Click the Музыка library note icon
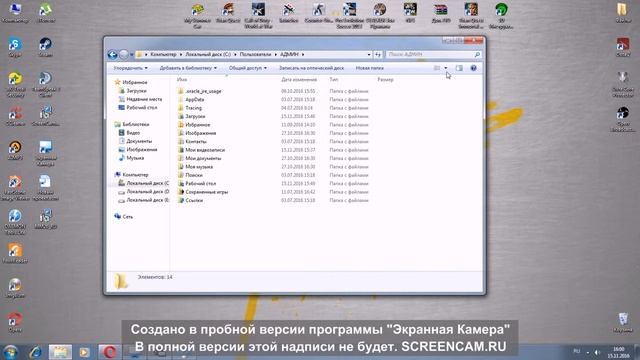This screenshot has width=640, height=360. click(122, 158)
